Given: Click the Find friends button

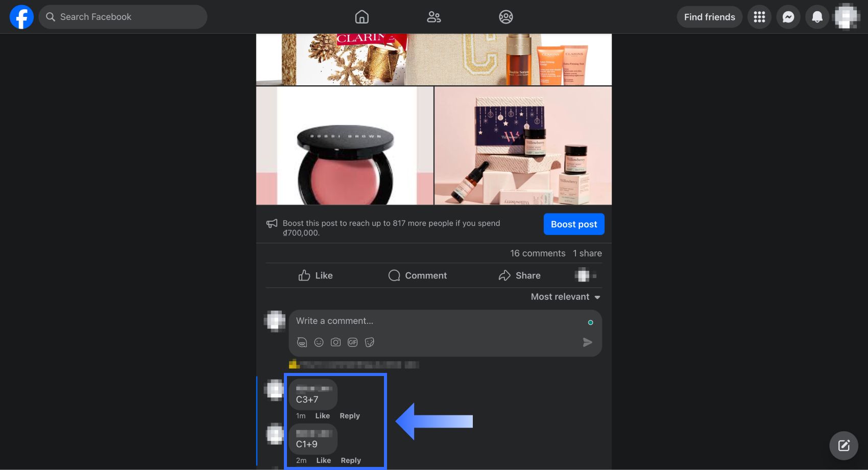Looking at the screenshot, I should point(710,17).
